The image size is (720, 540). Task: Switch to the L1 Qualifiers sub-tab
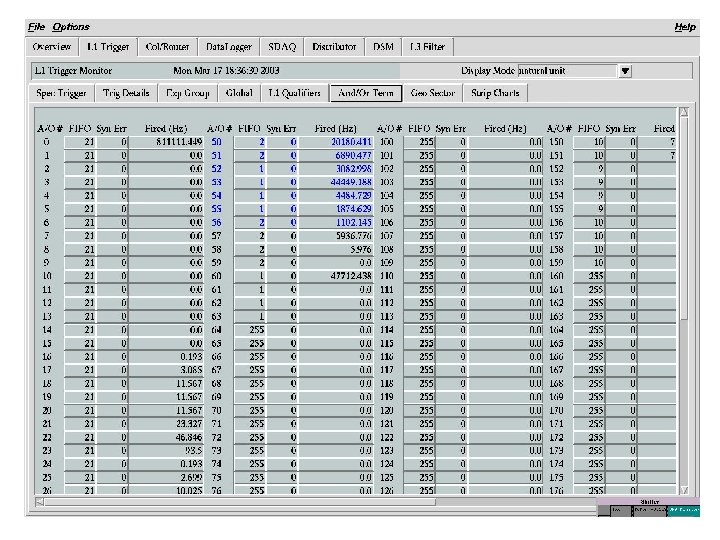[294, 93]
